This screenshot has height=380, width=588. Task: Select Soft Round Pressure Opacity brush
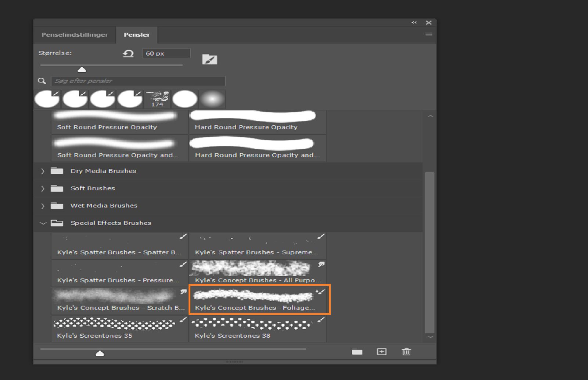(x=119, y=121)
